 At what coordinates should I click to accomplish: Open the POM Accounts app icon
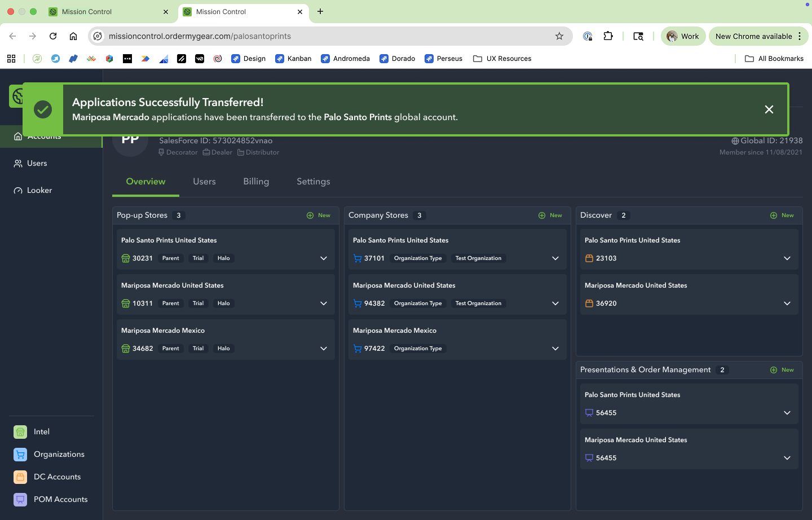tap(20, 500)
